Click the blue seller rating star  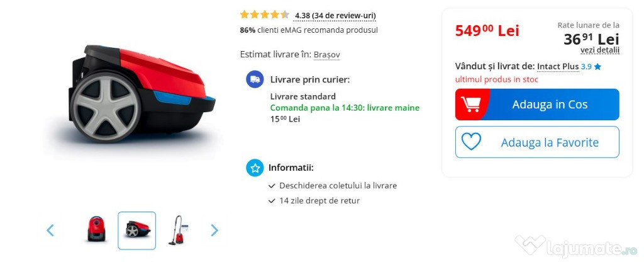pyautogui.click(x=597, y=66)
